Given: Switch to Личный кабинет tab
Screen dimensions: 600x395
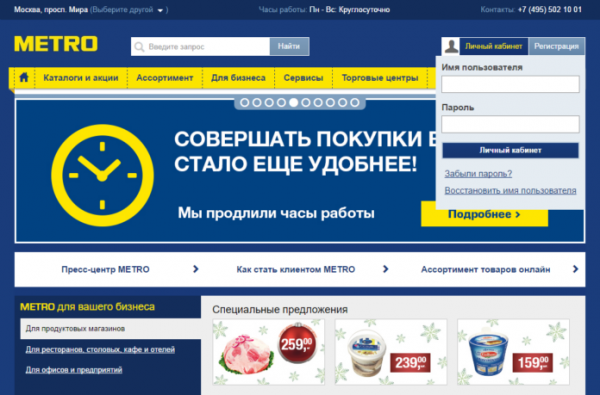Looking at the screenshot, I should coord(494,46).
